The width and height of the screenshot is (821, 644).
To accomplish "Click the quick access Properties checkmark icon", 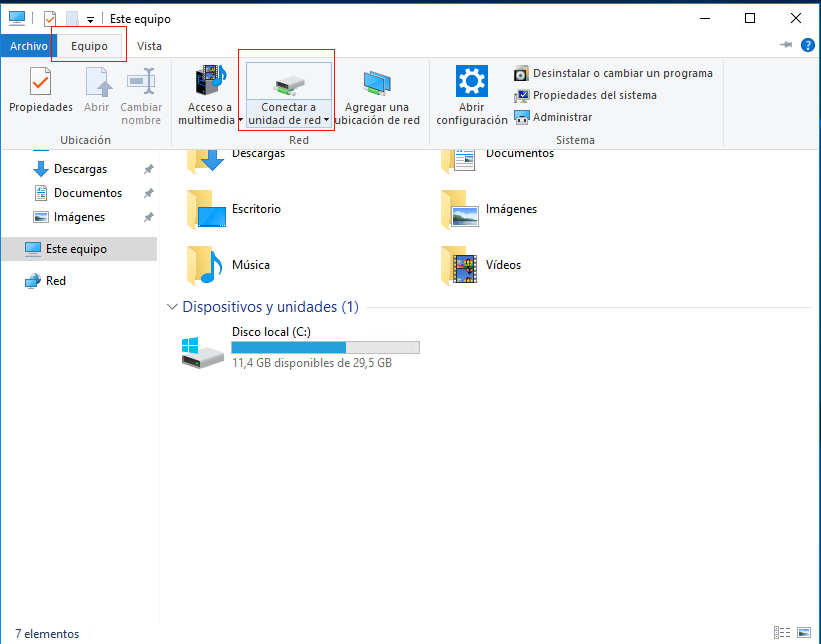I will pos(50,19).
